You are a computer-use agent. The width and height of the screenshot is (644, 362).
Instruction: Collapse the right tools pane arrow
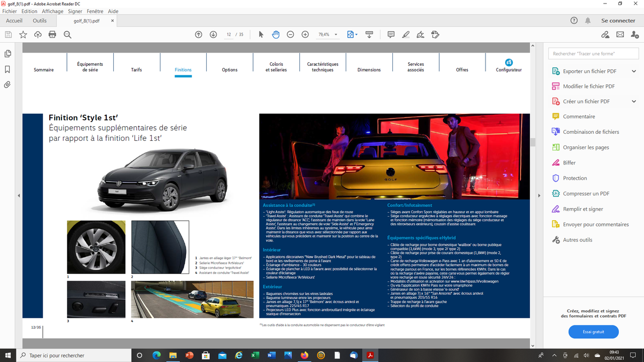pos(539,196)
